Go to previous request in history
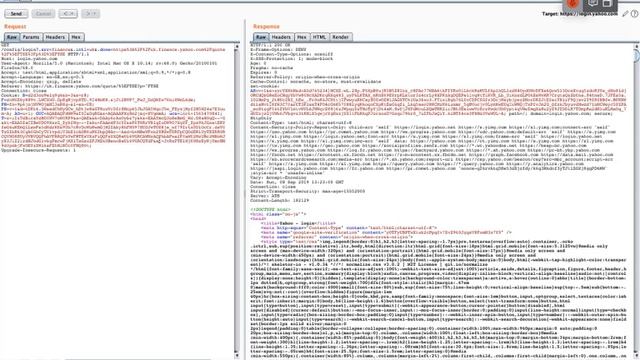 (x=68, y=13)
